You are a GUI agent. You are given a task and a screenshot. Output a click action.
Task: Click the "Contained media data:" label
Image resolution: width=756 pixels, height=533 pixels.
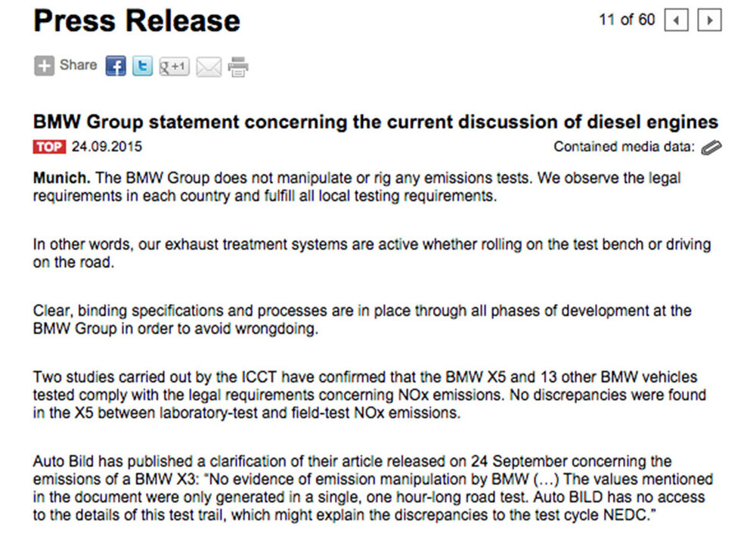tap(624, 147)
